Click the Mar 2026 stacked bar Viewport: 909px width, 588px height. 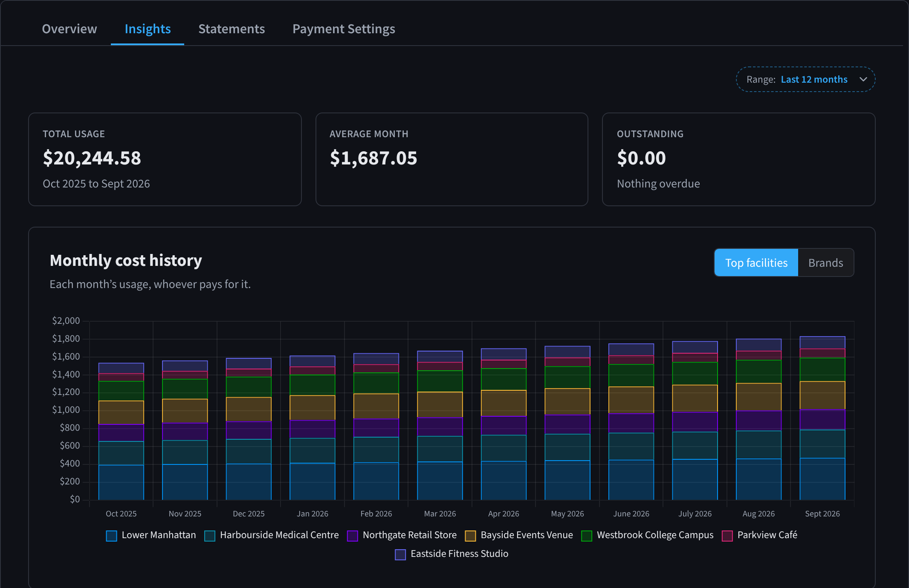(x=440, y=425)
